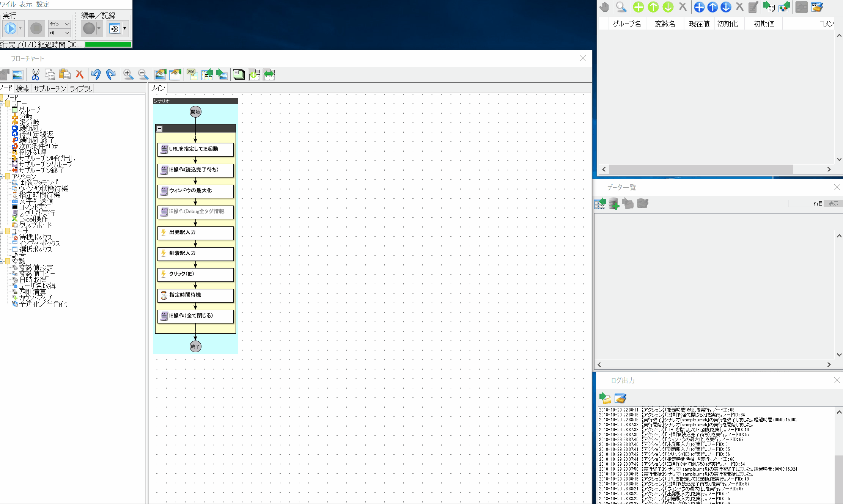The height and width of the screenshot is (504, 843).
Task: Click the Paste icon in the flowchart toolbar
Action: click(65, 74)
